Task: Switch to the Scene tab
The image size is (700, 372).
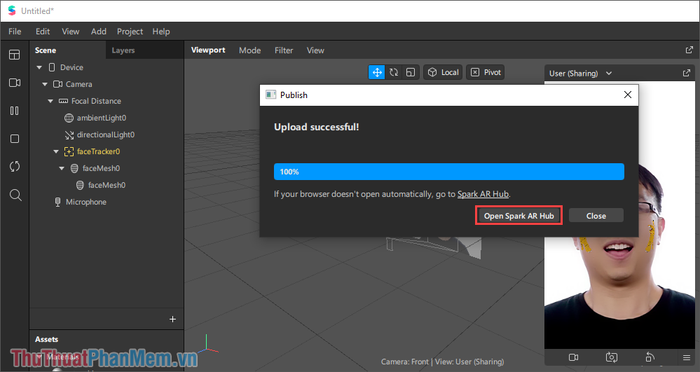Action: (x=46, y=50)
